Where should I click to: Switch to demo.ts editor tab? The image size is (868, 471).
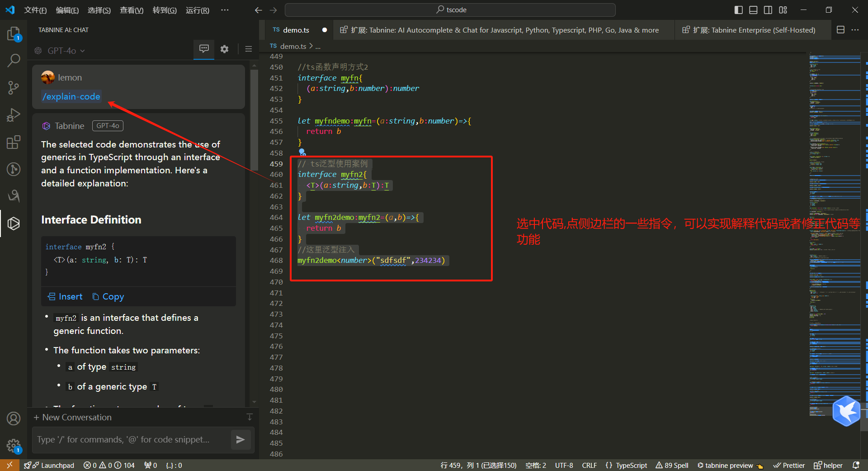click(x=296, y=30)
